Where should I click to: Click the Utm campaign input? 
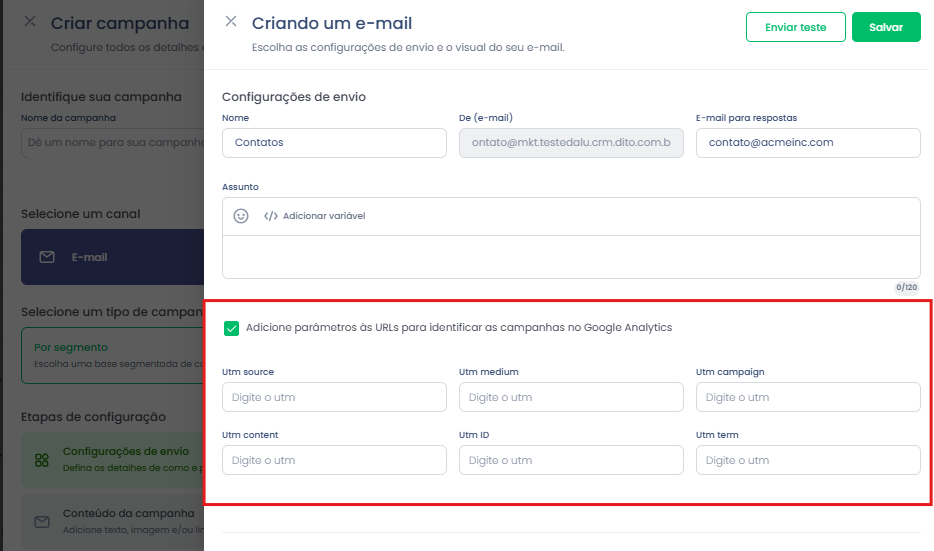tap(808, 397)
